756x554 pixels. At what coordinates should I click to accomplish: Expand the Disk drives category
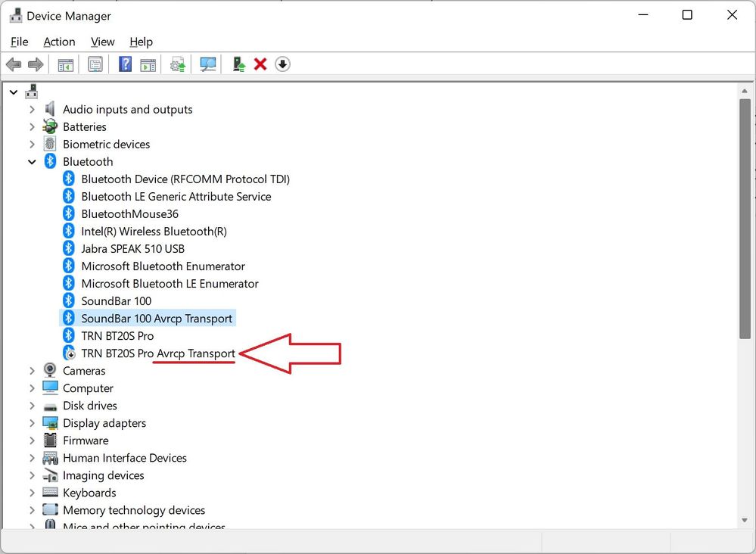pyautogui.click(x=32, y=406)
